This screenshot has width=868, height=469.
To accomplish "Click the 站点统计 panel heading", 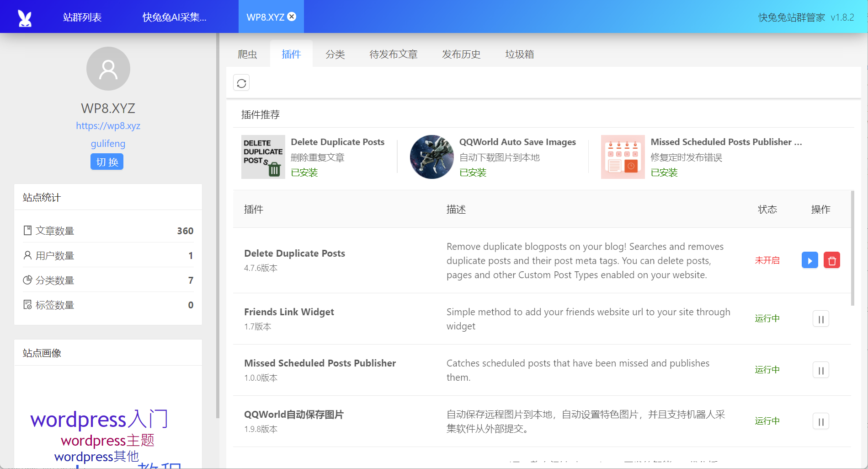I will (42, 198).
